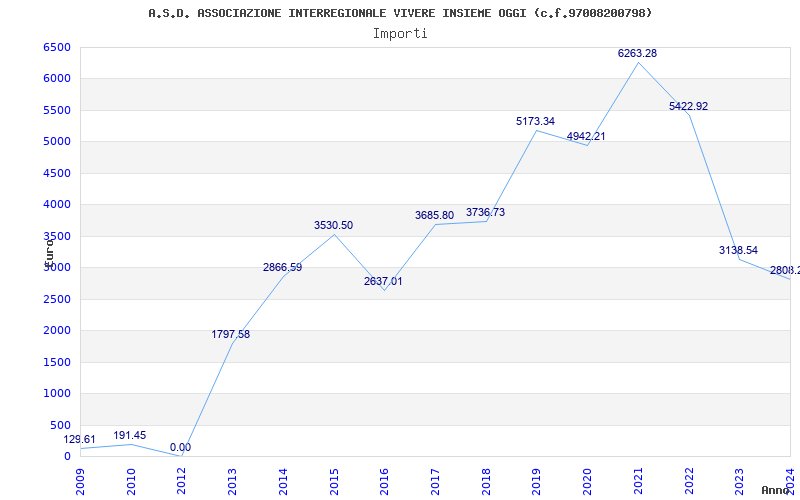
Task: Click the 1000 y-axis tick label
Action: click(57, 393)
